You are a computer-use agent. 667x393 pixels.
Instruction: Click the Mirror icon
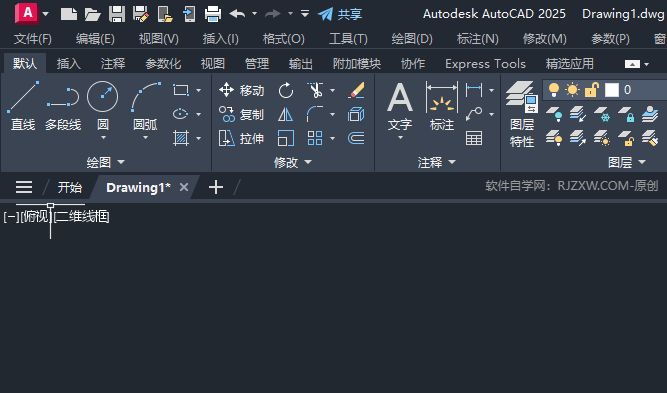click(x=285, y=114)
